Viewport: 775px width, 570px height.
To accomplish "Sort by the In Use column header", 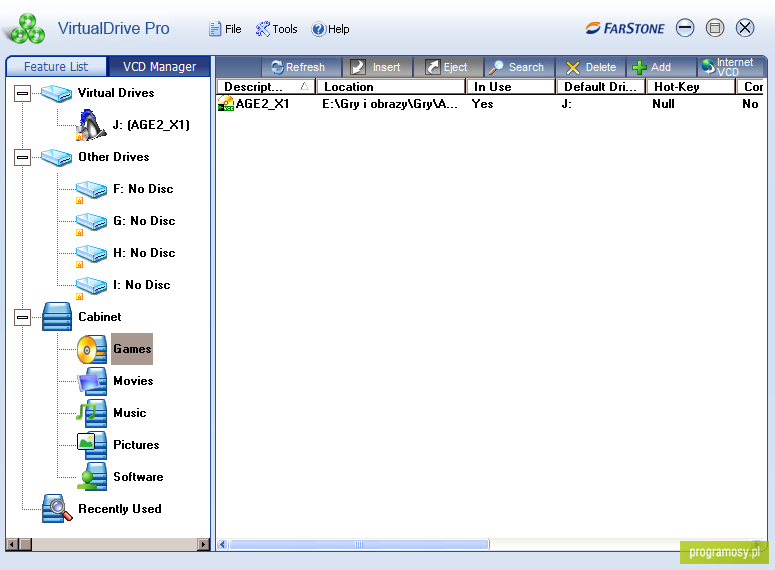I will pyautogui.click(x=511, y=87).
